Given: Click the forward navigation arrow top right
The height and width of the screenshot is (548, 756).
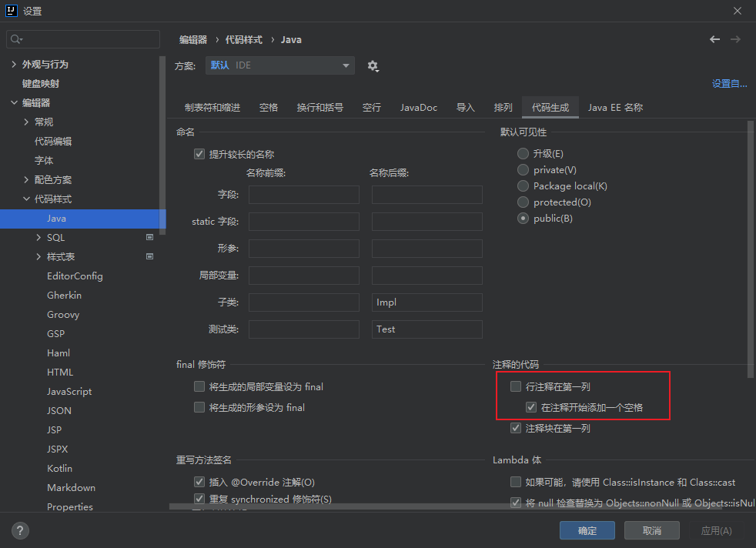Looking at the screenshot, I should [737, 38].
